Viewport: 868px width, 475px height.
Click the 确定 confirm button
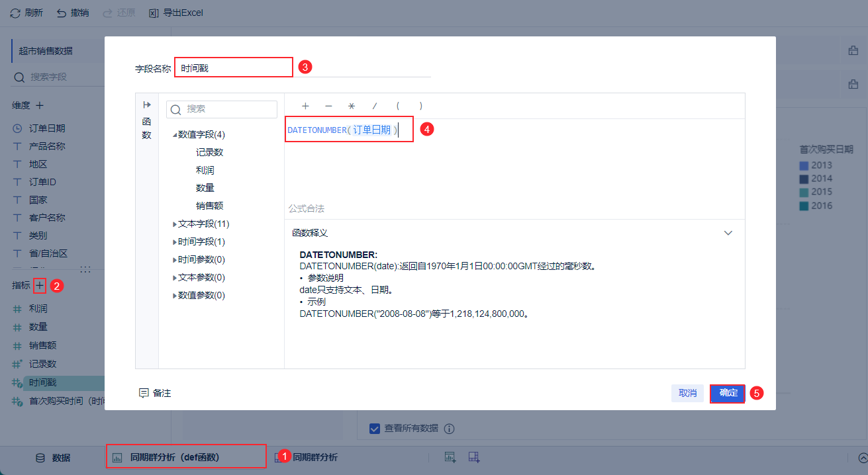[x=728, y=393]
